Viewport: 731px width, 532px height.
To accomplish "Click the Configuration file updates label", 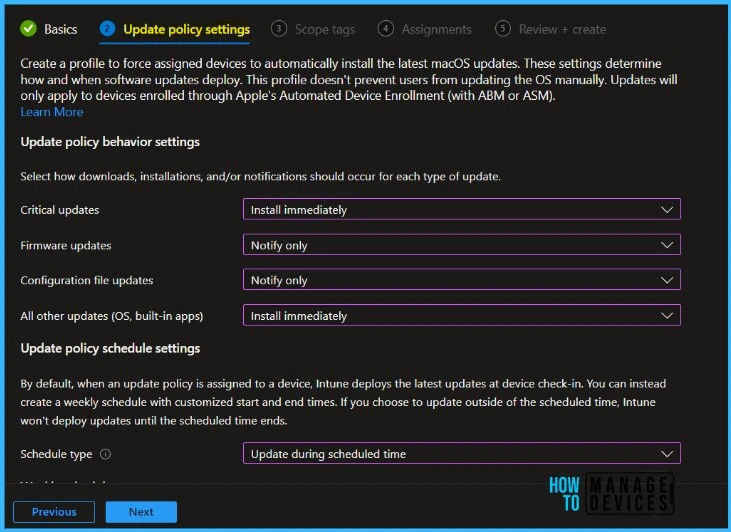I will 87,280.
